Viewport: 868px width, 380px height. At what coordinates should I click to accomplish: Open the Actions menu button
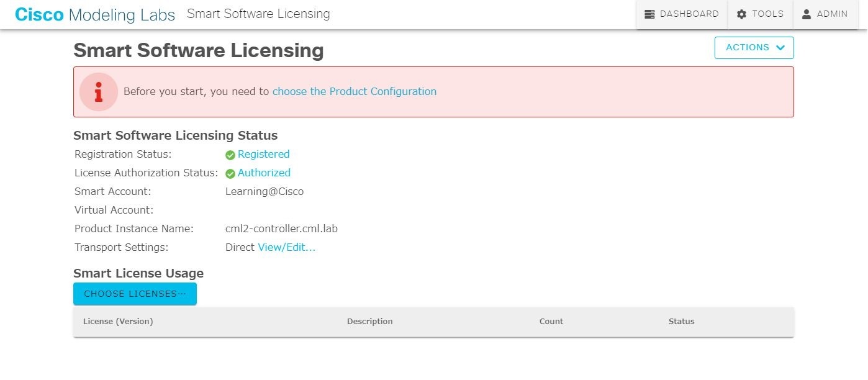click(x=754, y=48)
